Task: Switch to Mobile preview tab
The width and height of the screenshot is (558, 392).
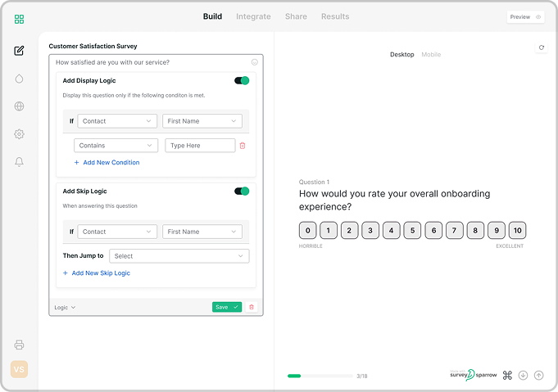Action: 431,55
